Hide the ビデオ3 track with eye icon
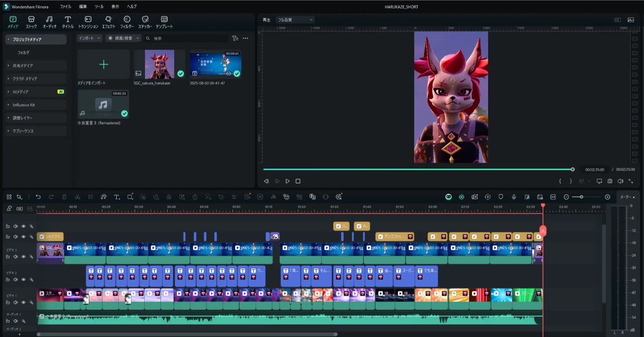644x337 pixels. coord(24,256)
